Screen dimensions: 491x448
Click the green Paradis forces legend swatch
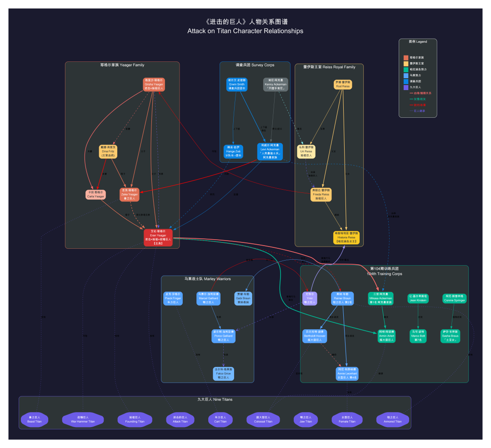pos(406,70)
